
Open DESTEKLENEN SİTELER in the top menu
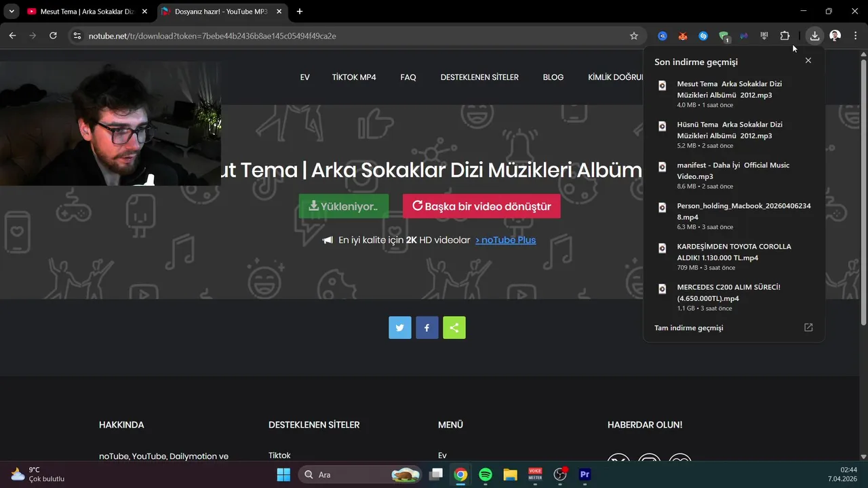(x=479, y=77)
